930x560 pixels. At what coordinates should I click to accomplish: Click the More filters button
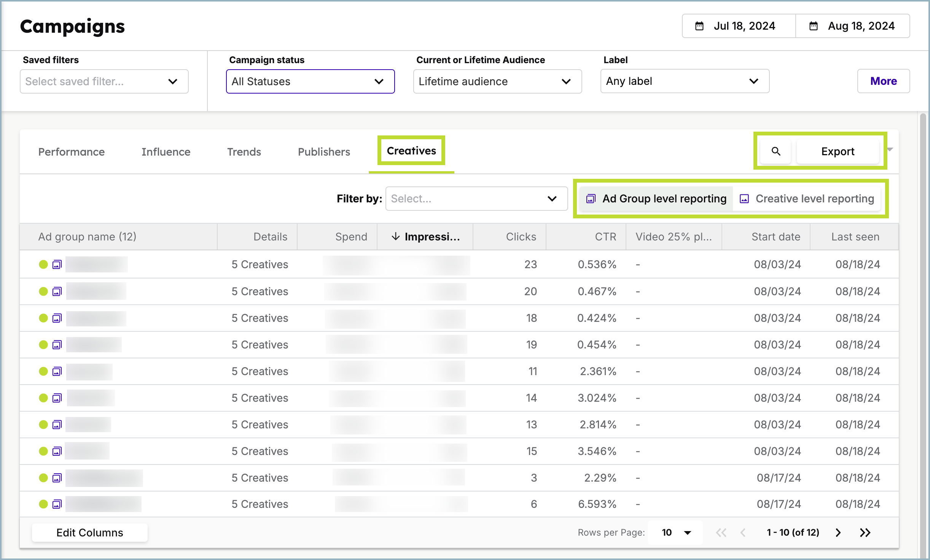pyautogui.click(x=884, y=81)
